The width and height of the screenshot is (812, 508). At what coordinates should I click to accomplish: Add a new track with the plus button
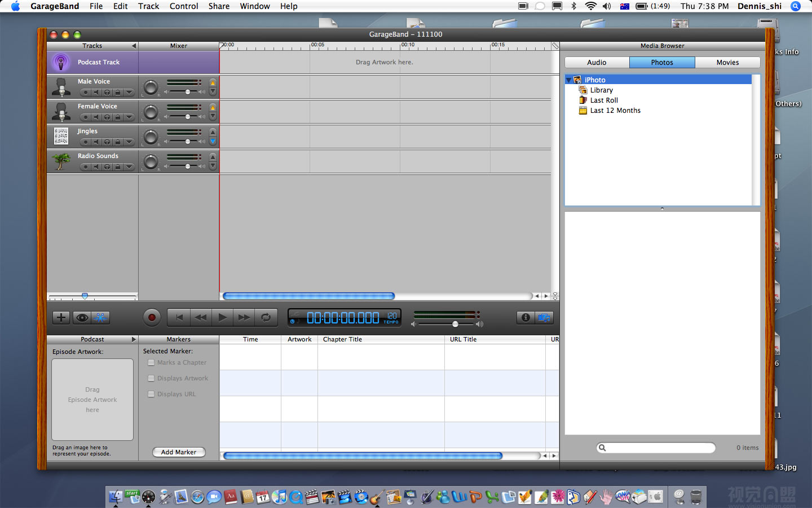click(x=60, y=317)
